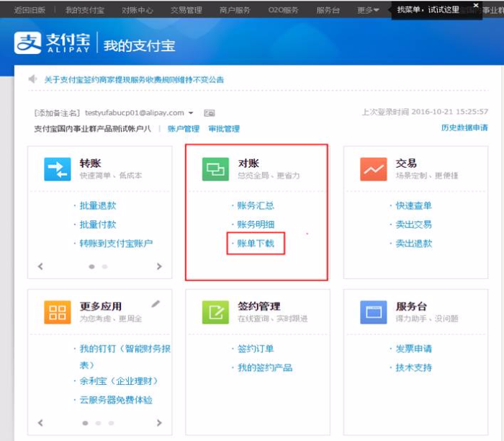Open 交易管理 in the top navigation
This screenshot has height=441, width=504.
click(186, 10)
